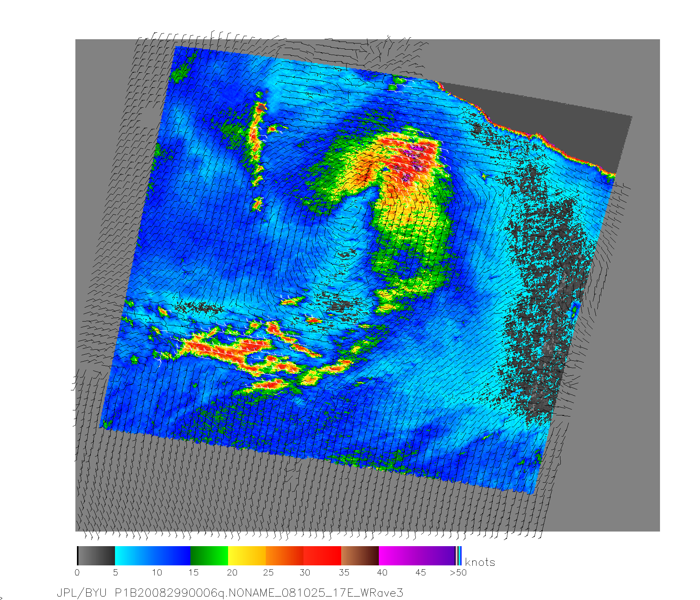The width and height of the screenshot is (700, 600).
Task: Click the '0' scale label
Action: [x=77, y=573]
